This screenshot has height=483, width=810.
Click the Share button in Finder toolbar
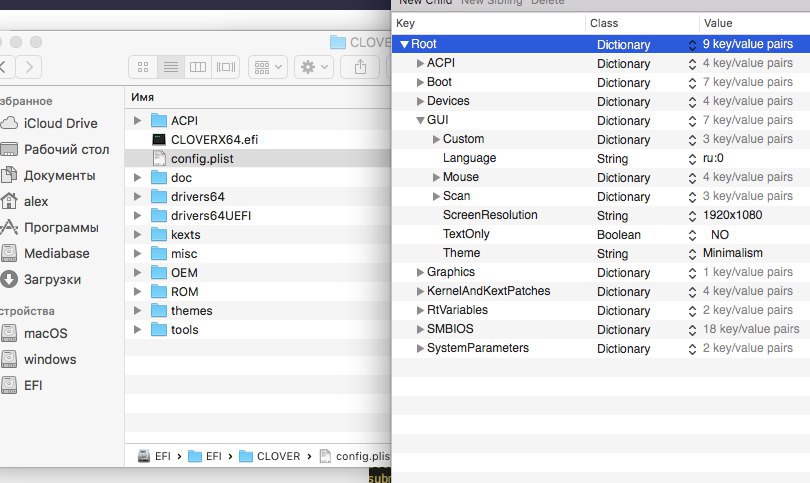click(x=360, y=67)
